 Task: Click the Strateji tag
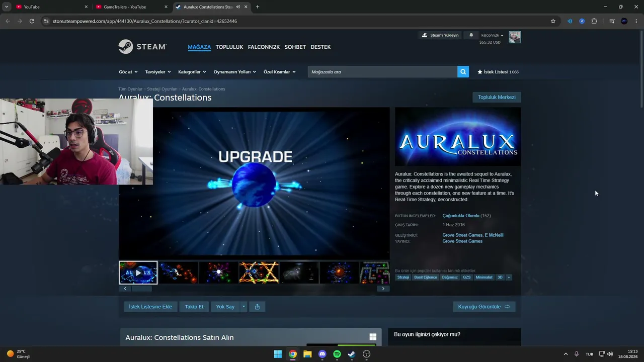[x=403, y=278]
